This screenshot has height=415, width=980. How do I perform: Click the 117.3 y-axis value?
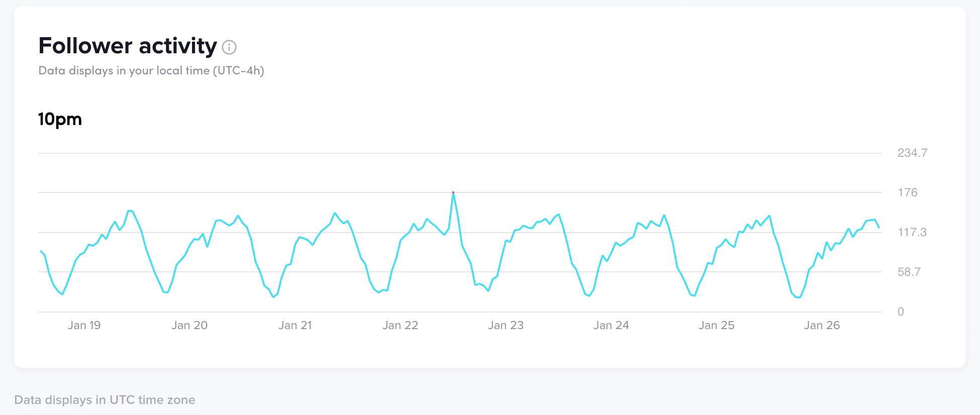click(x=912, y=232)
